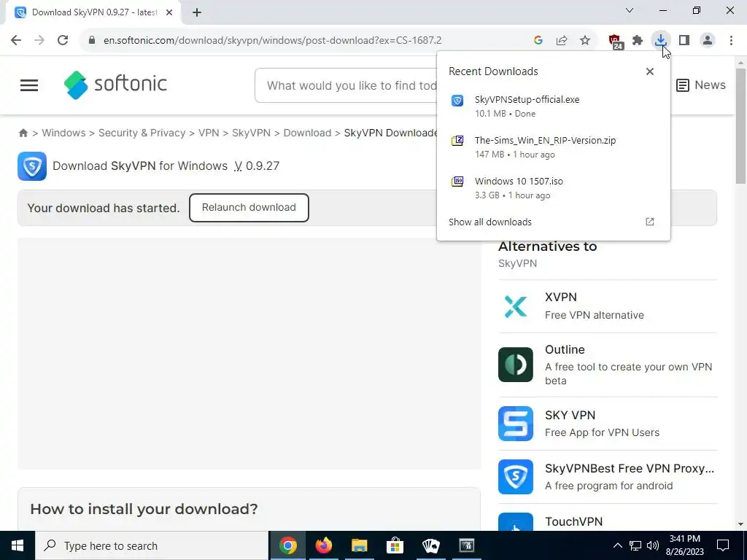Click the Windows taskbar search box
Image resolution: width=747 pixels, height=560 pixels.
[152, 545]
